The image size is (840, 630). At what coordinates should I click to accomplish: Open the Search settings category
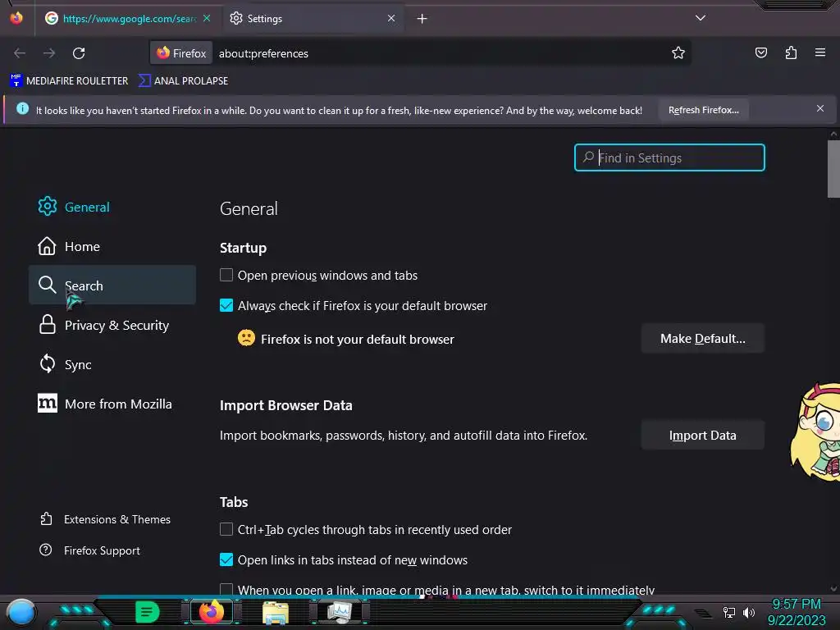pos(112,285)
